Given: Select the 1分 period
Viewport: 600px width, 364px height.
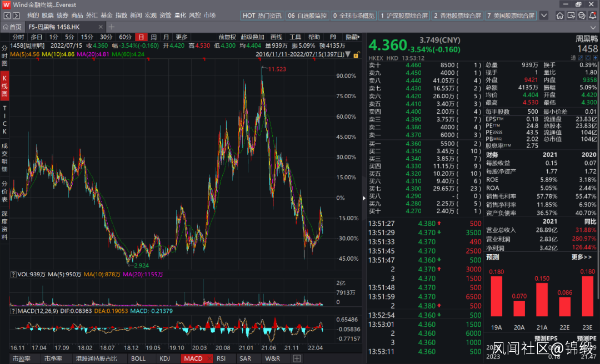Looking at the screenshot, I should (x=53, y=37).
